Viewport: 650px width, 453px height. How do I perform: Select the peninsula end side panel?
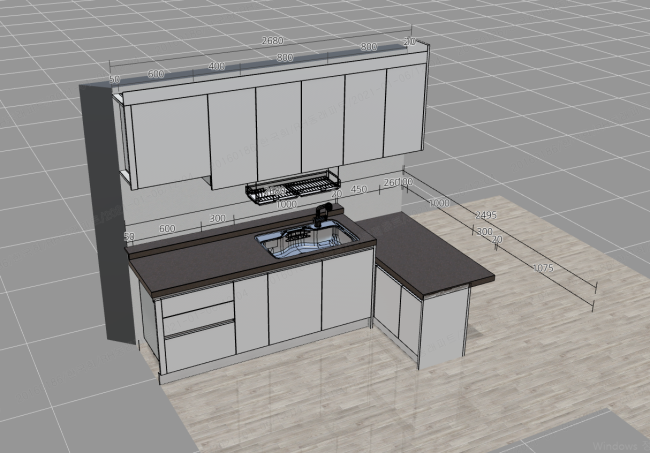pos(444,327)
